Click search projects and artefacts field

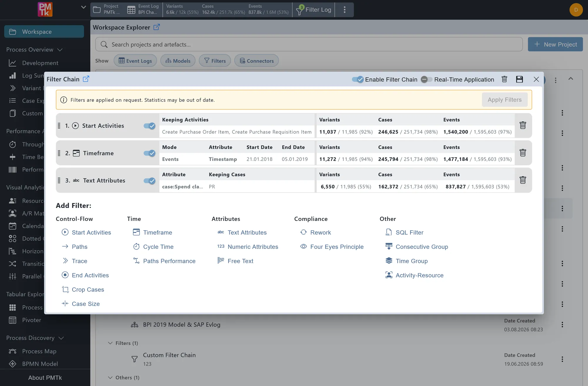(309, 44)
